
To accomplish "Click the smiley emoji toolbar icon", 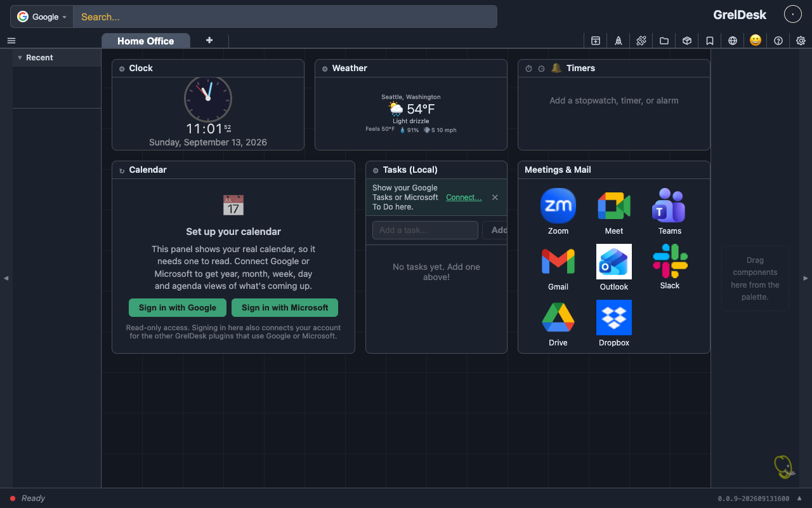I will tap(756, 40).
